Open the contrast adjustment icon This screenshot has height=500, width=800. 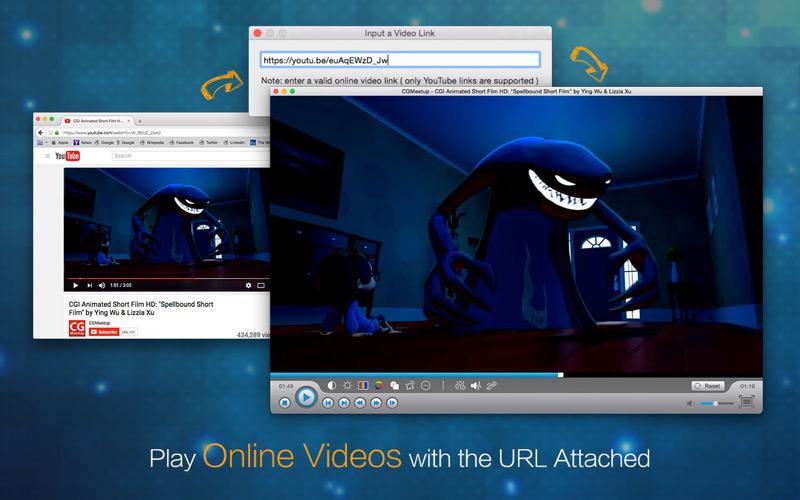pos(332,386)
